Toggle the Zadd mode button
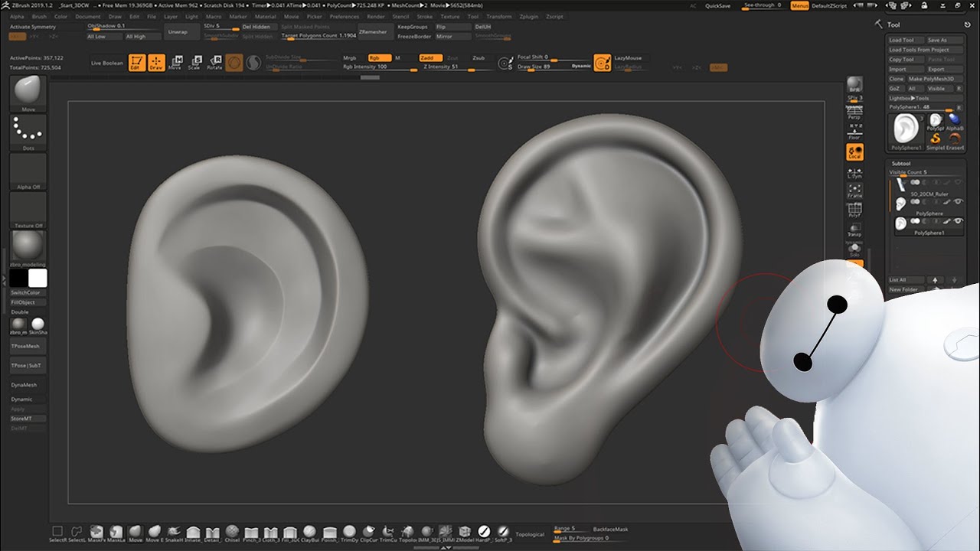Screen dimensions: 980x551 tap(430, 58)
